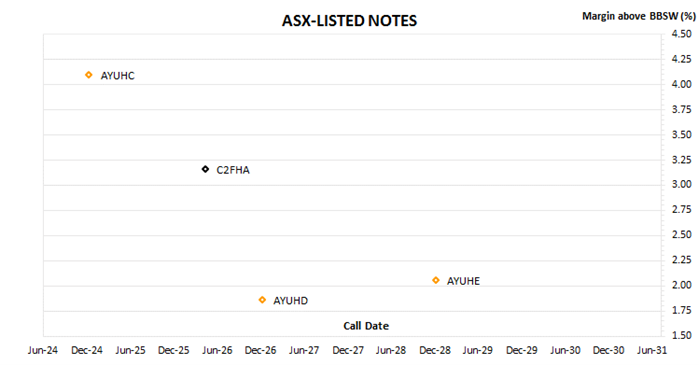Screen dimensions: 699x365
Task: Click the Margin above BBSW (%) axis title
Action: 639,16
